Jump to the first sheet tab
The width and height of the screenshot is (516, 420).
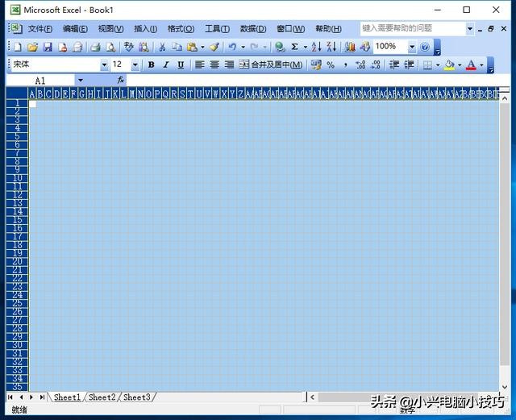pos(10,397)
